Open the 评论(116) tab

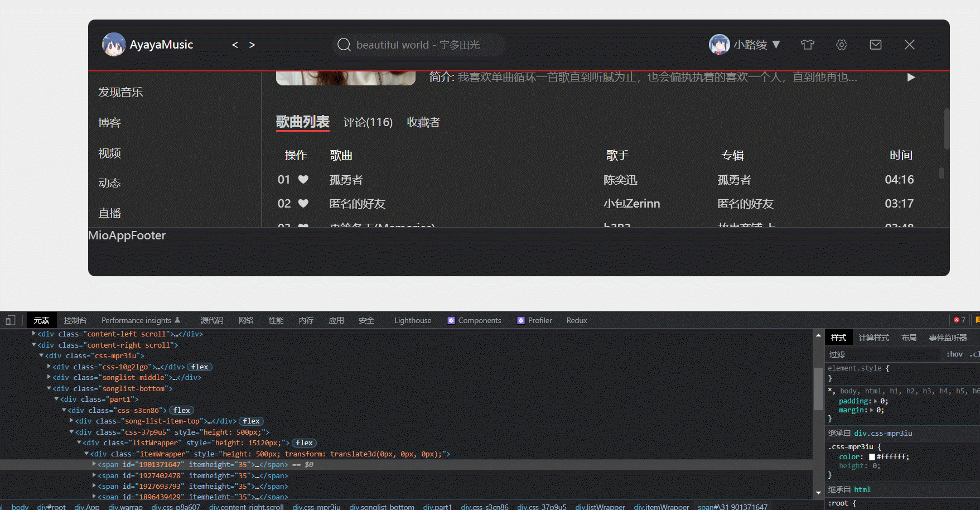tap(368, 122)
